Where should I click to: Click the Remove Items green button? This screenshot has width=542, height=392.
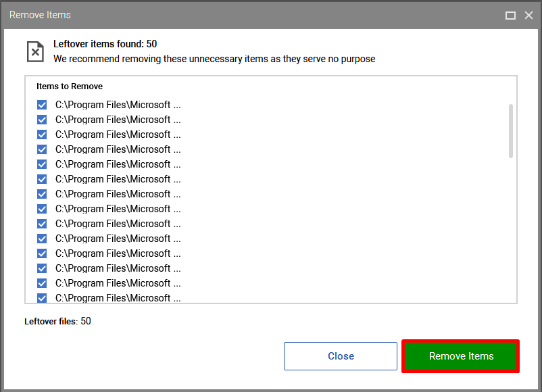(x=461, y=356)
